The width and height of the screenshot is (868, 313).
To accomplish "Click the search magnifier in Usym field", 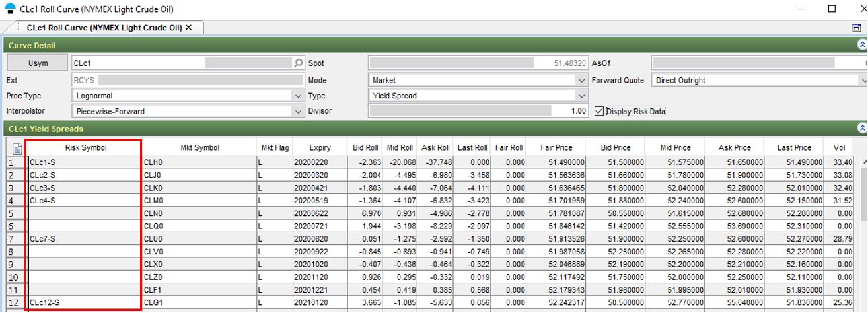I will coord(299,63).
